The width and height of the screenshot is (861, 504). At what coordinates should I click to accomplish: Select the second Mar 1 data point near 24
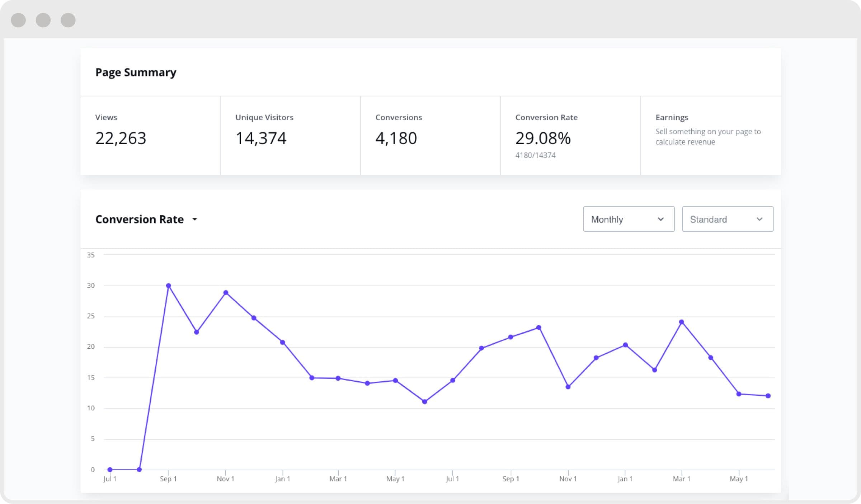(682, 322)
